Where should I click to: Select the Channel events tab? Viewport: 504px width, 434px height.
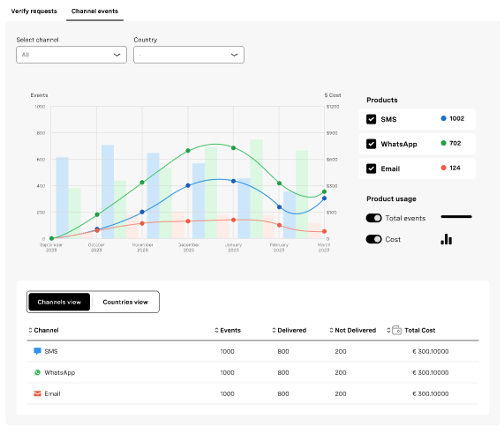94,11
